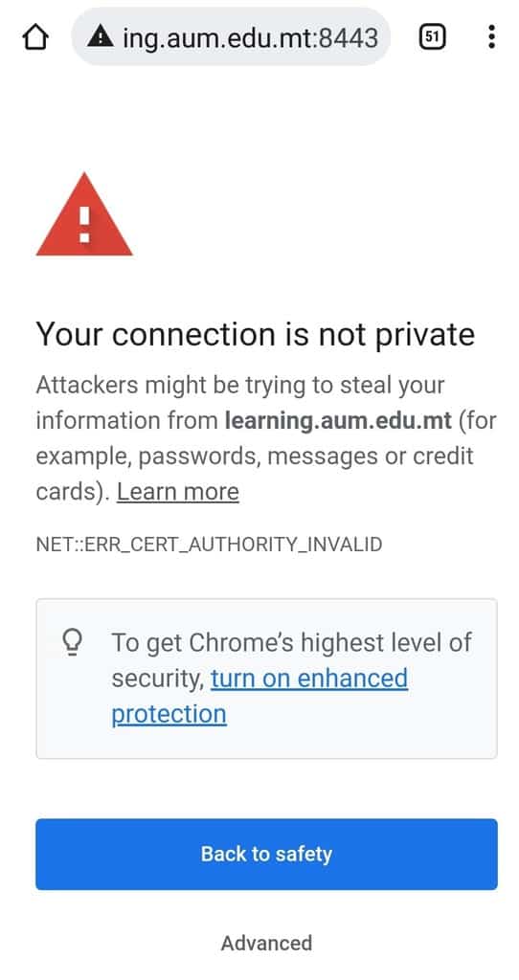Tap the Home icon in Chrome toolbar
Screen dimensions: 519x980
(x=35, y=37)
